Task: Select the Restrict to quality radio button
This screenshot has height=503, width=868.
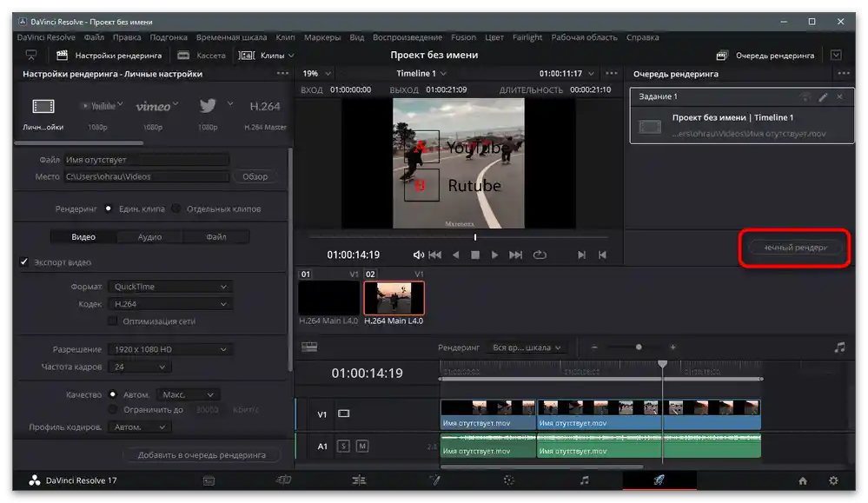Action: pyautogui.click(x=113, y=409)
